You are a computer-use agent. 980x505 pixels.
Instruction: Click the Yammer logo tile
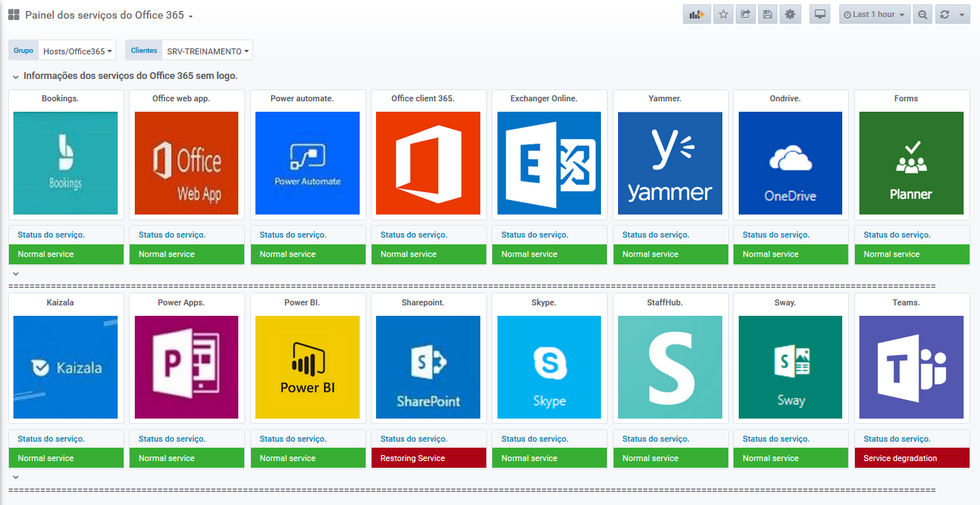click(x=670, y=163)
